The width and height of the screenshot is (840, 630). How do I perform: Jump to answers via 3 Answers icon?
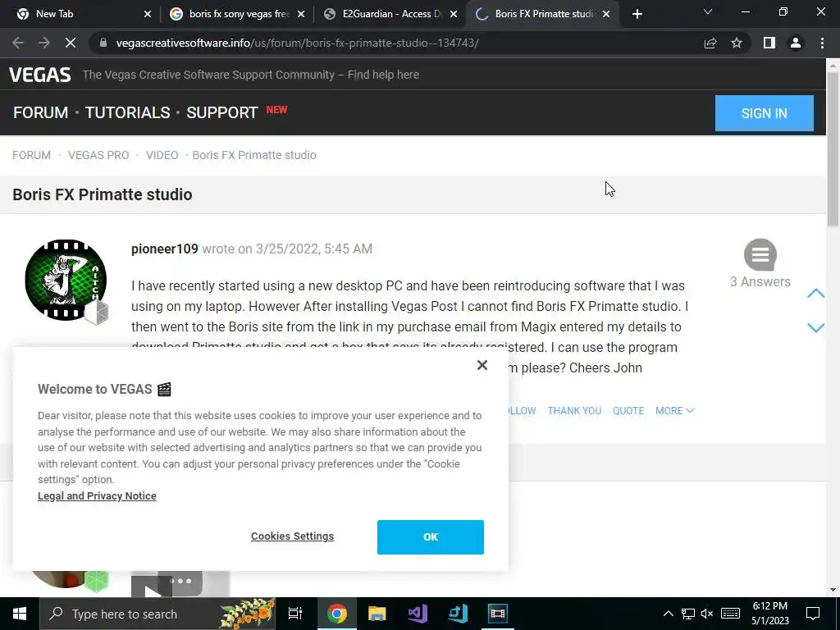coord(760,255)
